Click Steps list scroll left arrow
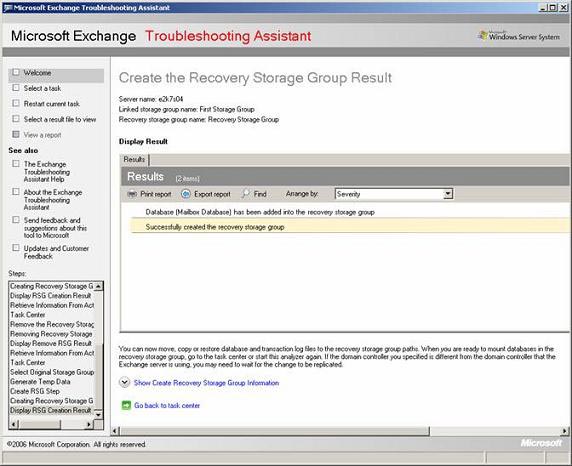The width and height of the screenshot is (572, 466). [x=14, y=424]
